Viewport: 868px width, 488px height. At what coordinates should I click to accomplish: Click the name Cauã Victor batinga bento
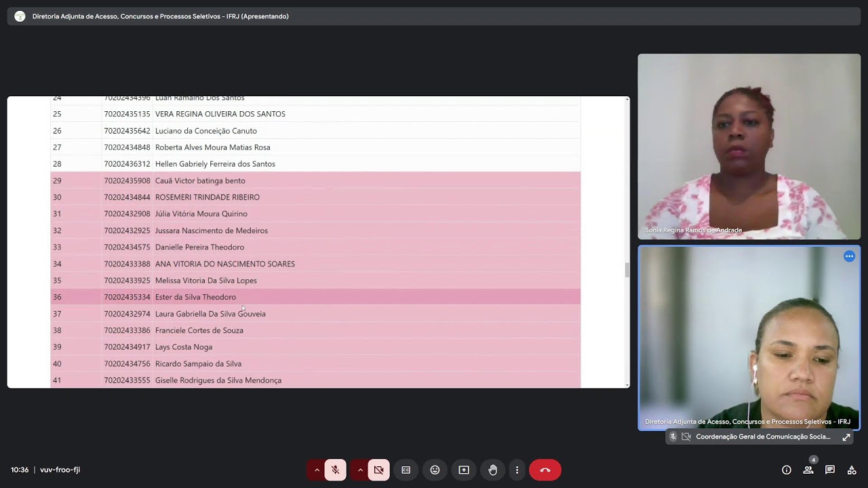[x=200, y=181]
